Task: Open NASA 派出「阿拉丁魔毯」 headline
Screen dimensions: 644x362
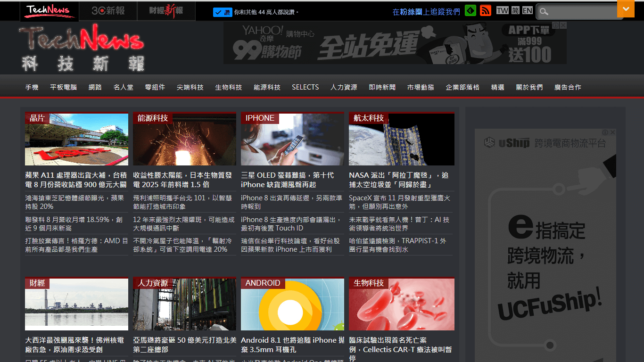Action: click(x=399, y=180)
